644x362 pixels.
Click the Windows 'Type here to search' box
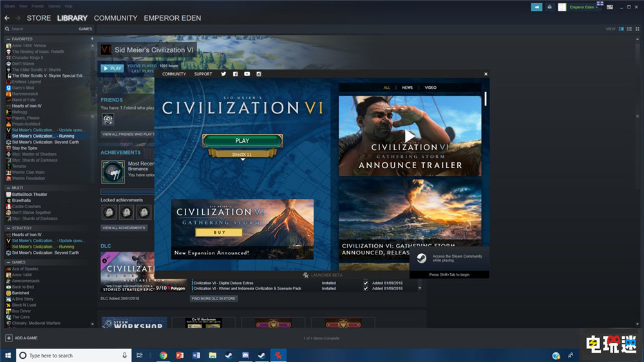[x=74, y=356]
